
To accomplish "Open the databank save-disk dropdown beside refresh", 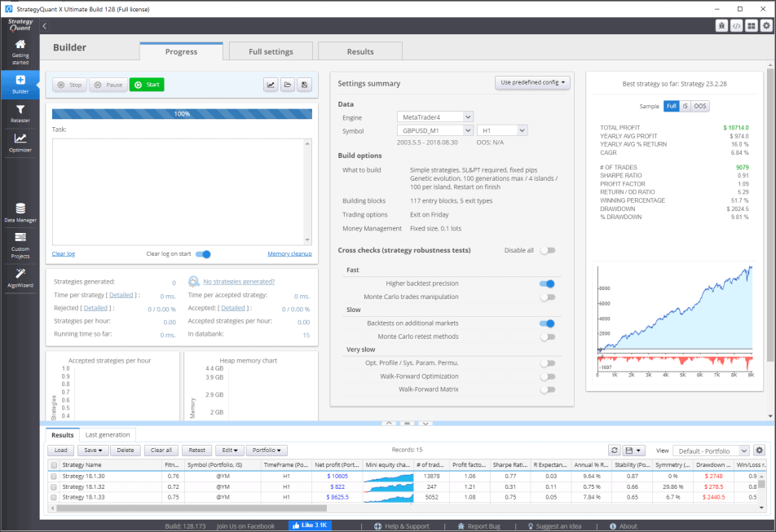I will [633, 451].
